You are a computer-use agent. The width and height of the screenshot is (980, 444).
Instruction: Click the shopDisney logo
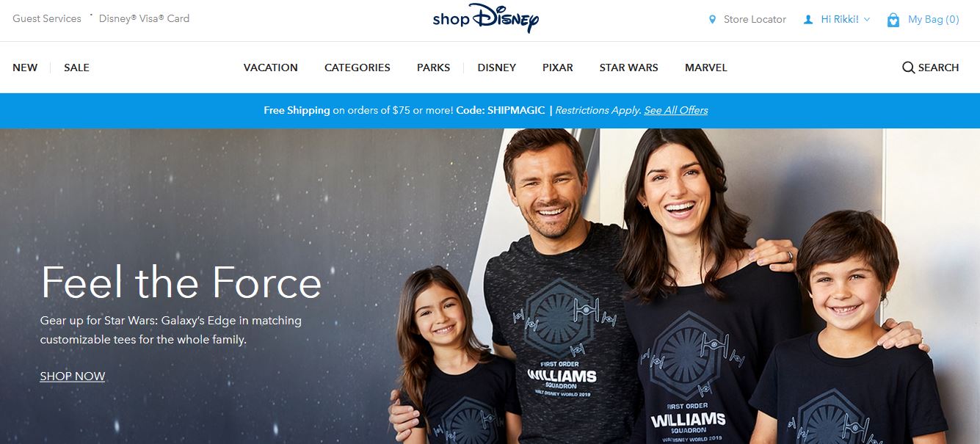click(x=485, y=19)
